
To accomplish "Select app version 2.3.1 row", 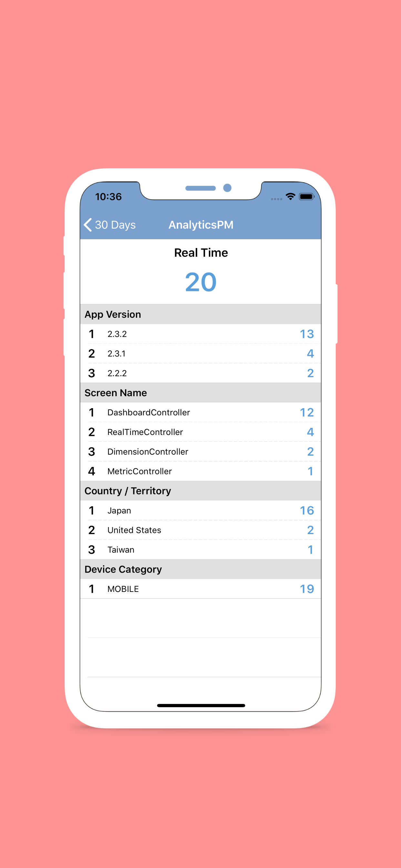I will click(200, 354).
